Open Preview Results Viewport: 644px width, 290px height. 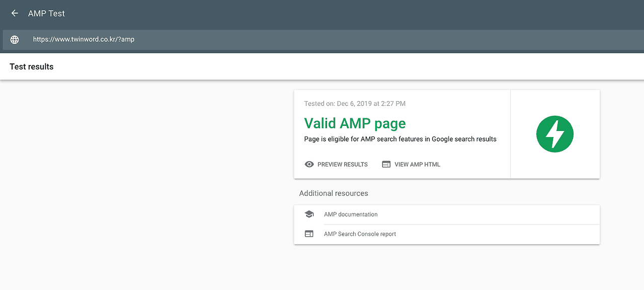342,164
